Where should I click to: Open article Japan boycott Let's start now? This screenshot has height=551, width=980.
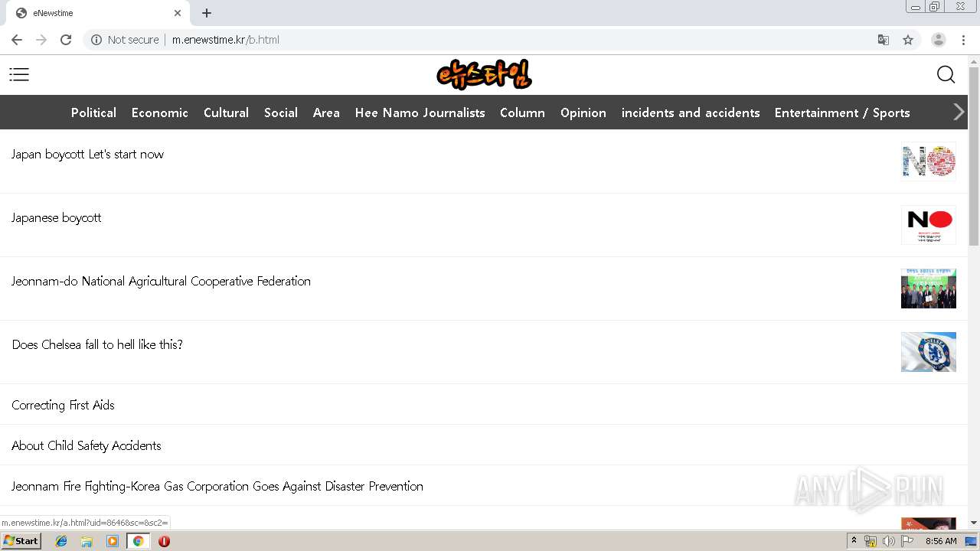pos(87,154)
